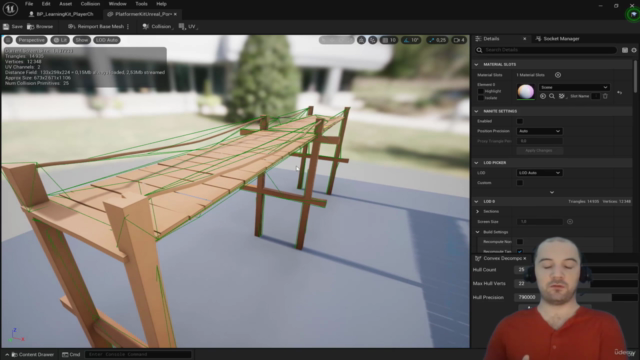
Task: Click the material slot actions icon beside the magnifier
Action: click(x=562, y=96)
